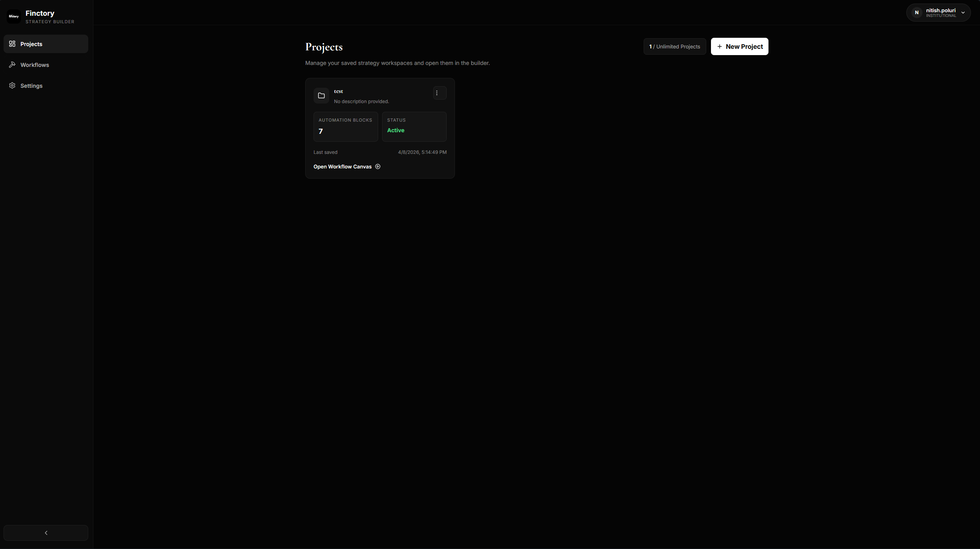
Task: Click the Automation Blocks count tile
Action: pyautogui.click(x=345, y=127)
